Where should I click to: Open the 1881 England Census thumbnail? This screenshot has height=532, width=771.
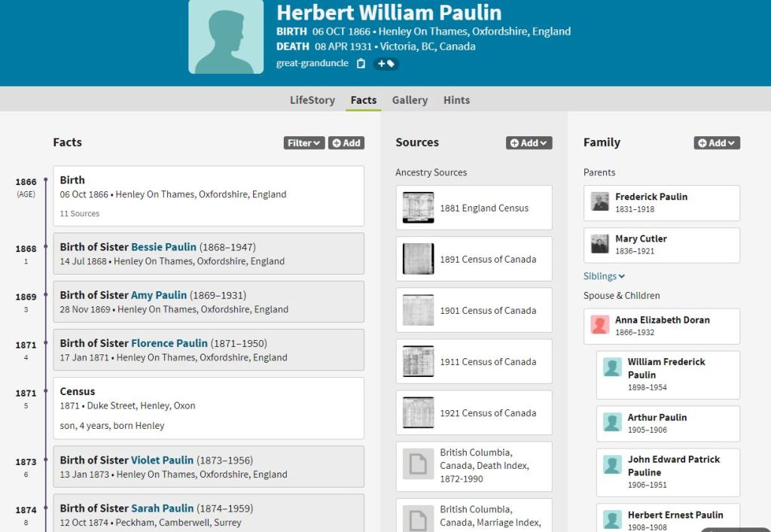[418, 208]
